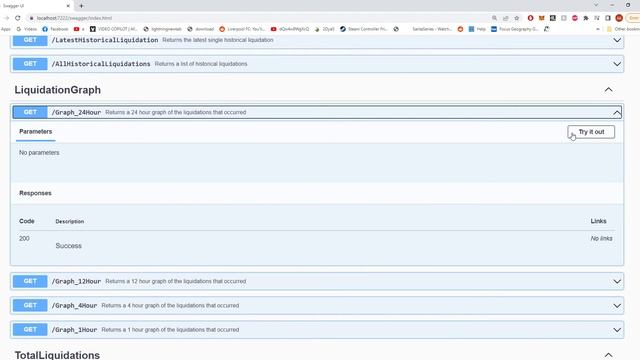Expand the /Graph_12Hour endpoint chevron

(617, 282)
